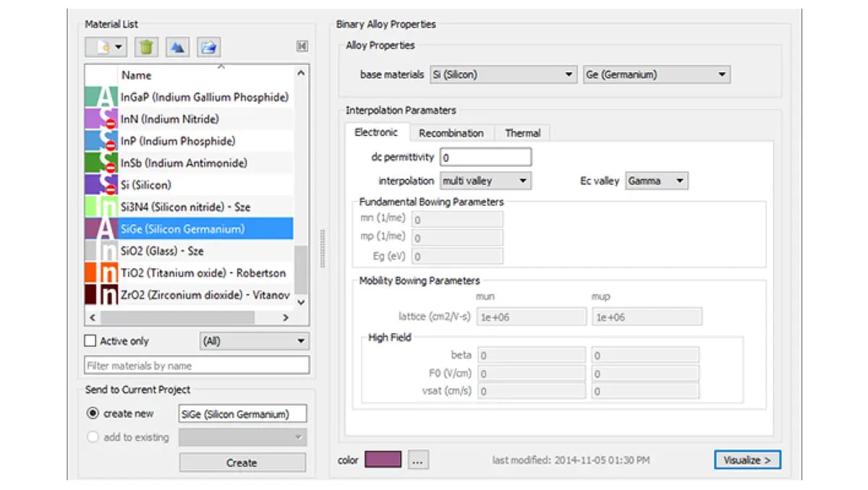Switch to the Electronic tab

(x=376, y=132)
